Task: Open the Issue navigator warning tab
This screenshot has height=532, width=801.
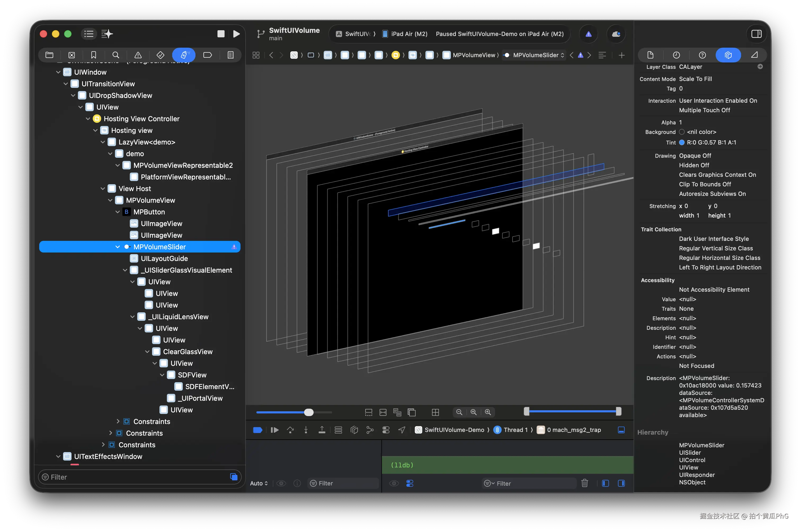Action: point(138,55)
